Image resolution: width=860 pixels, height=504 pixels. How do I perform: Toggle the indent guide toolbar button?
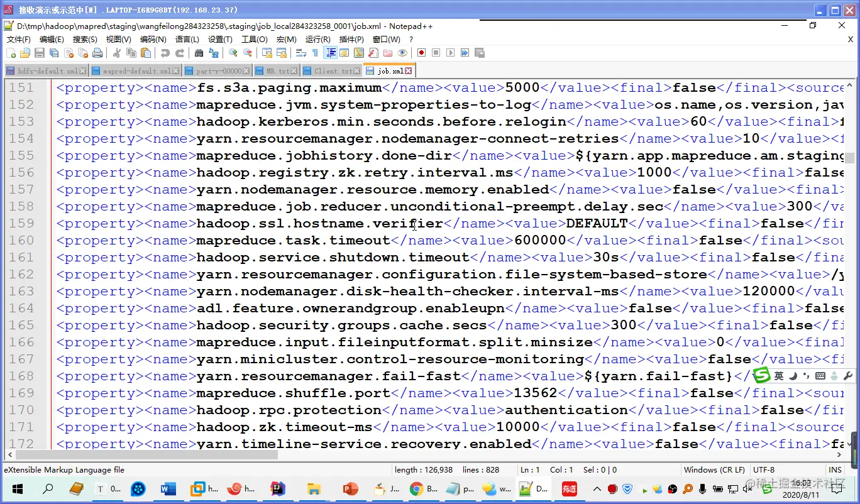point(329,53)
